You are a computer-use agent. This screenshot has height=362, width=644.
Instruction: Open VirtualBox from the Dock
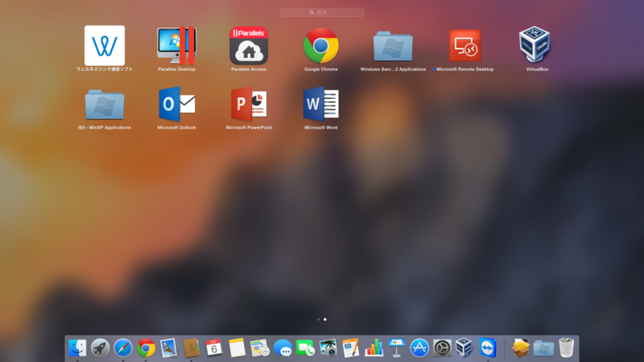click(464, 348)
